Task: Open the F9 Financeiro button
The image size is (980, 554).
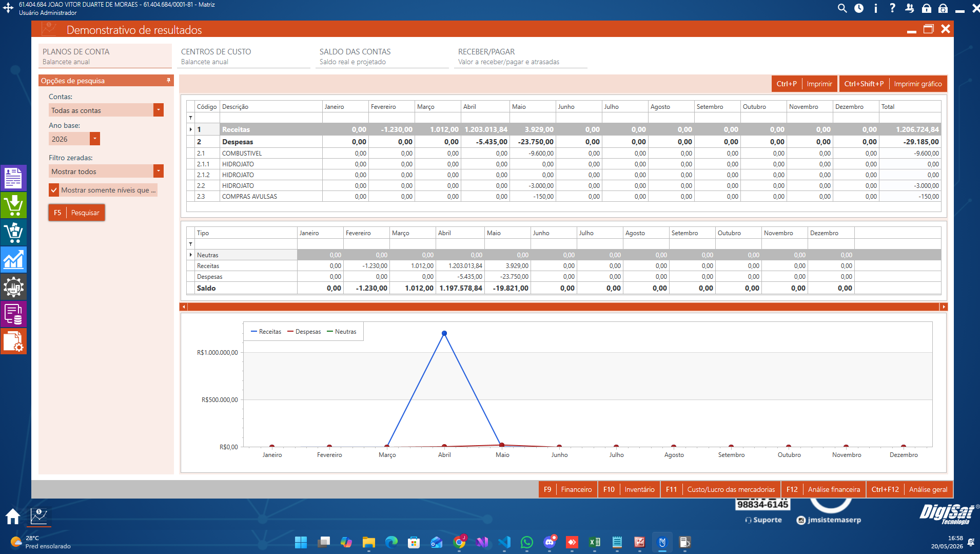Action: tap(568, 489)
